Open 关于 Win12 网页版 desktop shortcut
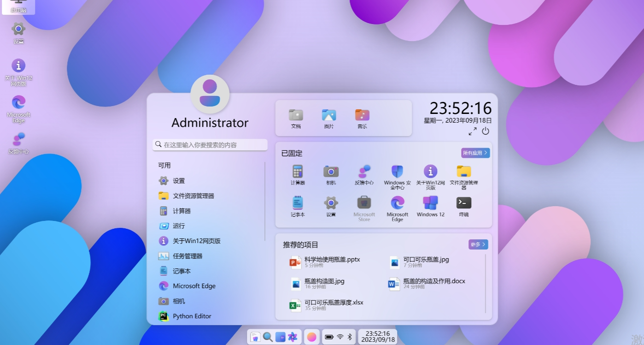The width and height of the screenshot is (644, 345). [x=18, y=72]
